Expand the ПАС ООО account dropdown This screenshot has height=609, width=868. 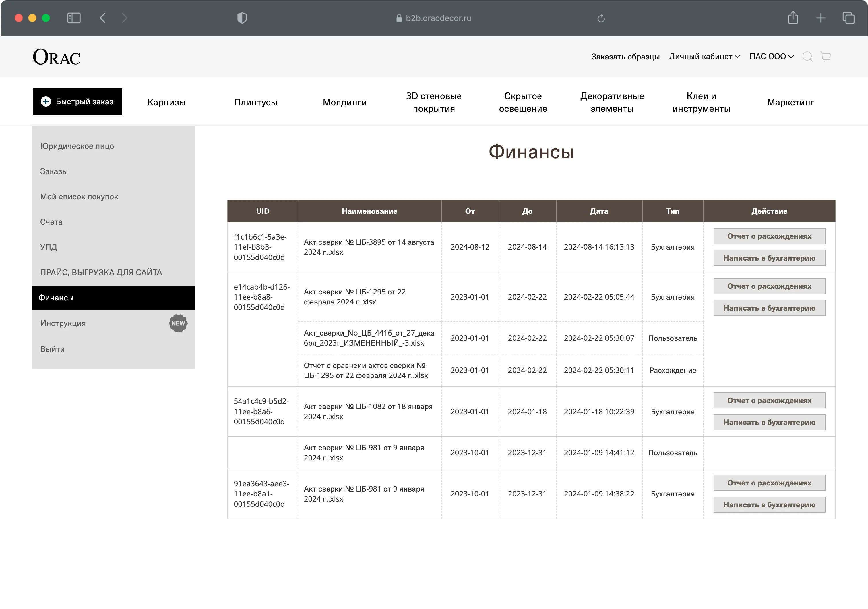click(771, 57)
